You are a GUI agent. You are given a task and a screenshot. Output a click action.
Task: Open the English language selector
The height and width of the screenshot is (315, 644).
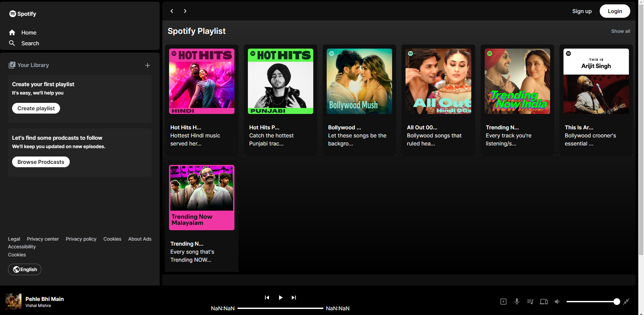point(24,269)
